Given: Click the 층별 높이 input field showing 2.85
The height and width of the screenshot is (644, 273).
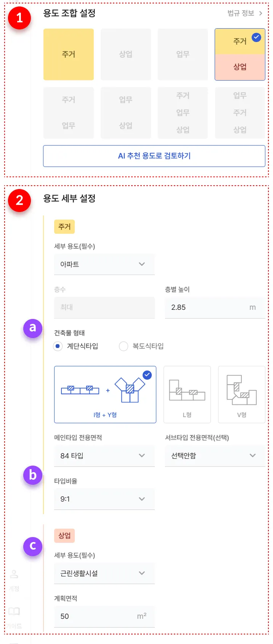Looking at the screenshot, I should point(206,307).
